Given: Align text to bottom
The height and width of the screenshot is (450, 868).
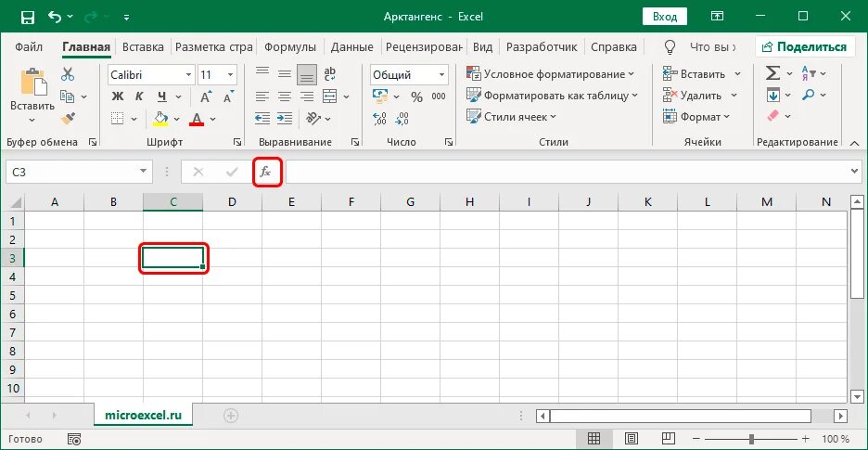Looking at the screenshot, I should (x=307, y=73).
